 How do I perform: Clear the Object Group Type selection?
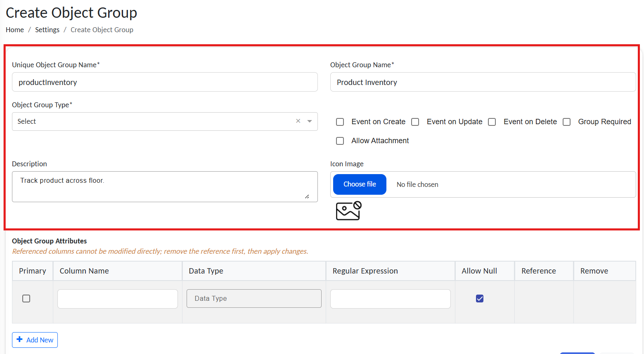tap(298, 121)
